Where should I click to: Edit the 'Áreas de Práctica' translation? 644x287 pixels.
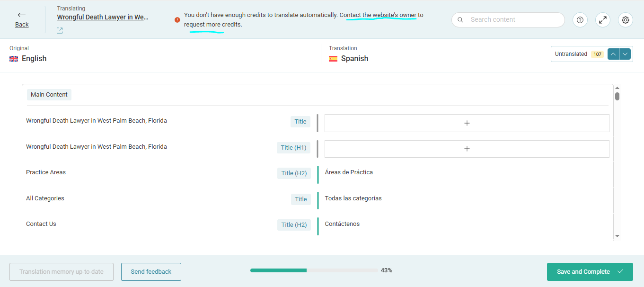(349, 172)
